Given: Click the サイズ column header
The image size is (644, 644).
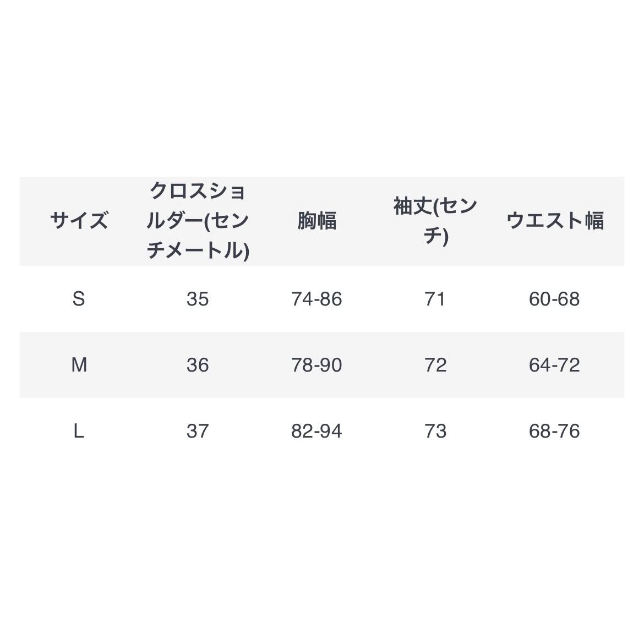Looking at the screenshot, I should [x=79, y=221].
